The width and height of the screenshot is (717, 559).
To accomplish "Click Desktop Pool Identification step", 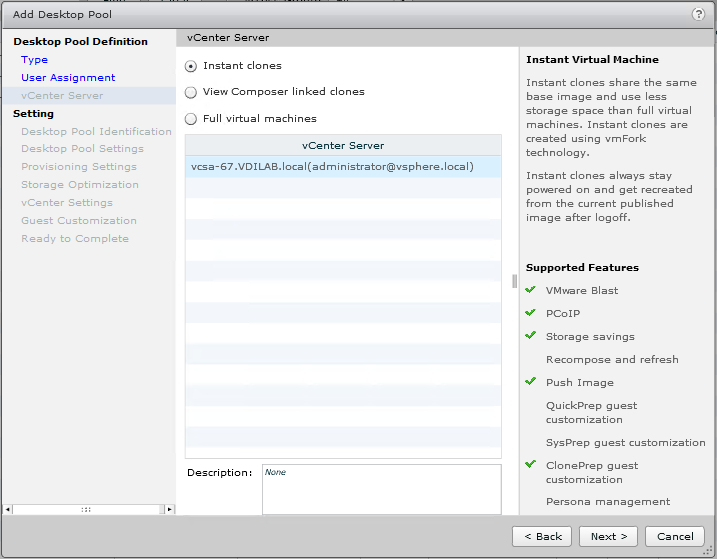I will (x=96, y=132).
